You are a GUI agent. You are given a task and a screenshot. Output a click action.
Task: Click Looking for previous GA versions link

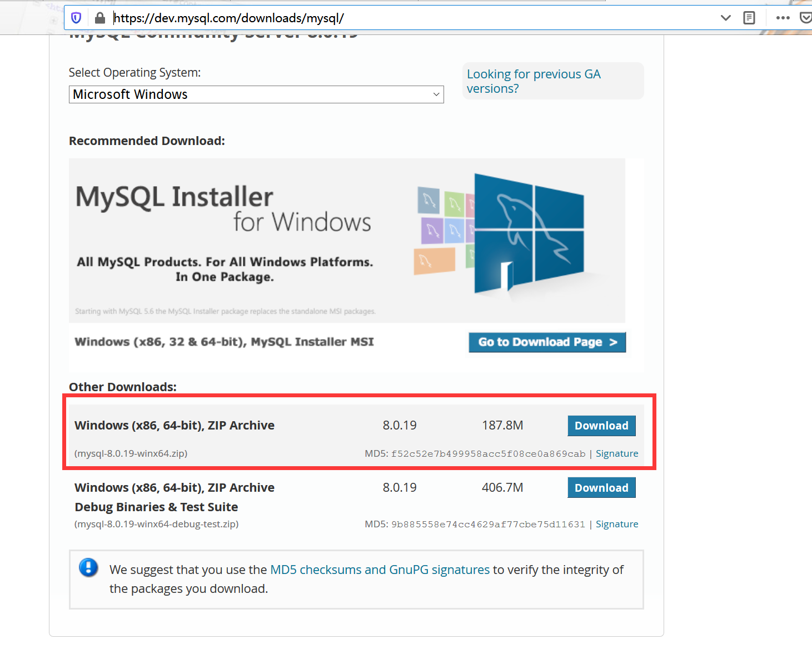(x=534, y=81)
